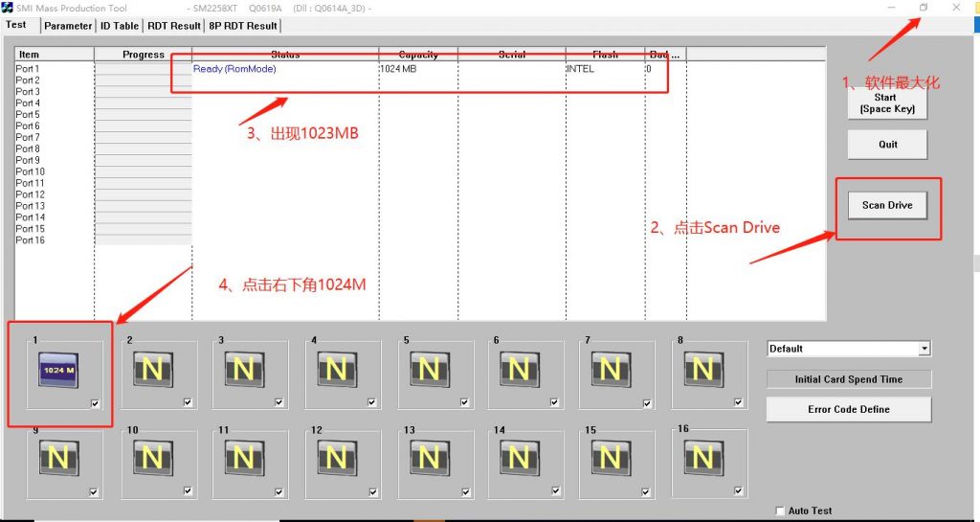Image resolution: width=980 pixels, height=522 pixels.
Task: Click the Start (Space Key) button
Action: click(887, 103)
